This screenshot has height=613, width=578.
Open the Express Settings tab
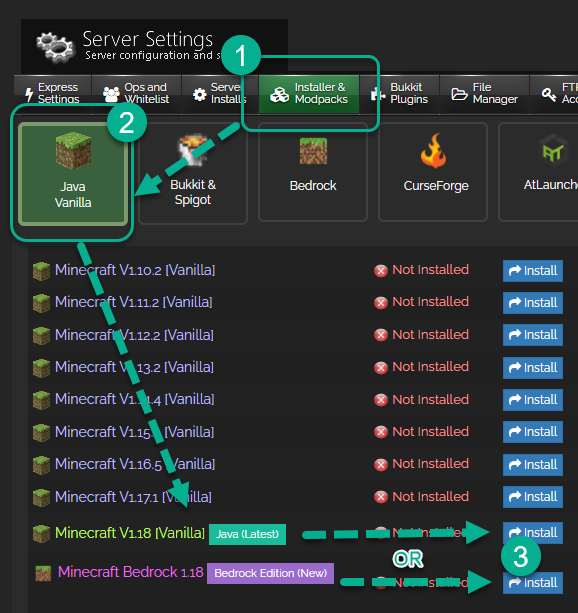click(52, 94)
